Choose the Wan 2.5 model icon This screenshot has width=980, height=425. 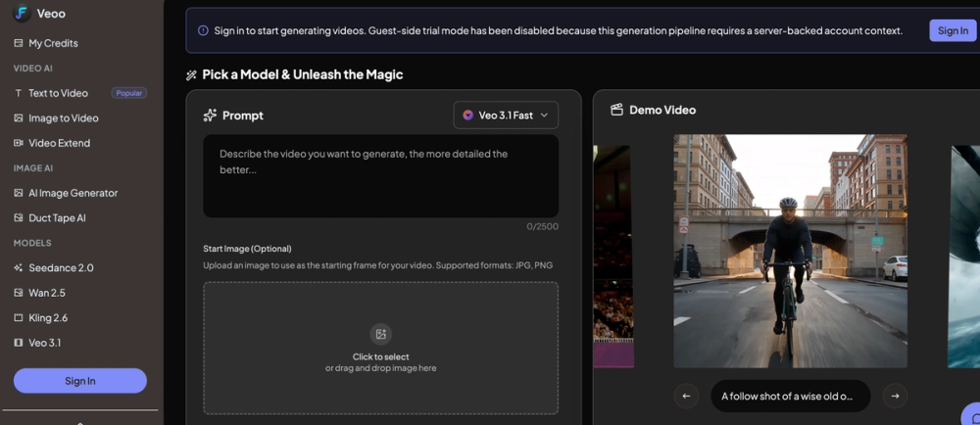(x=18, y=293)
